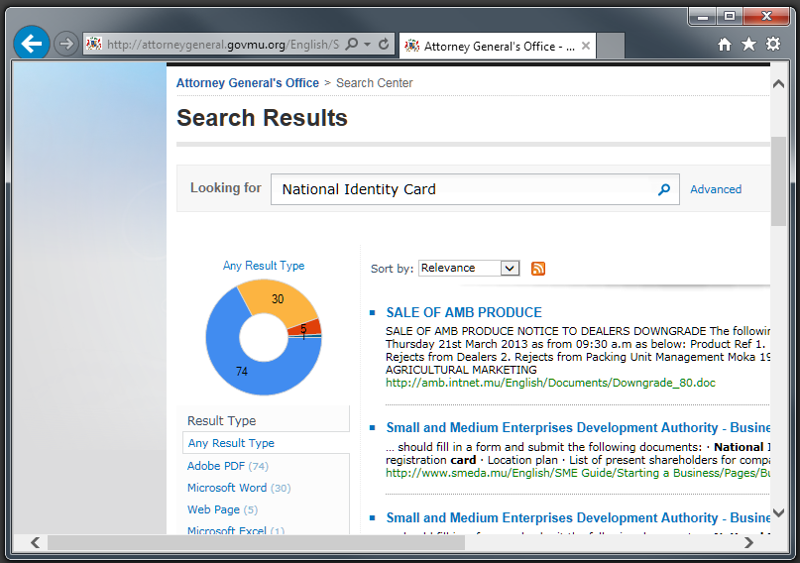Click the Search Results page heading
The height and width of the screenshot is (563, 800).
262,118
